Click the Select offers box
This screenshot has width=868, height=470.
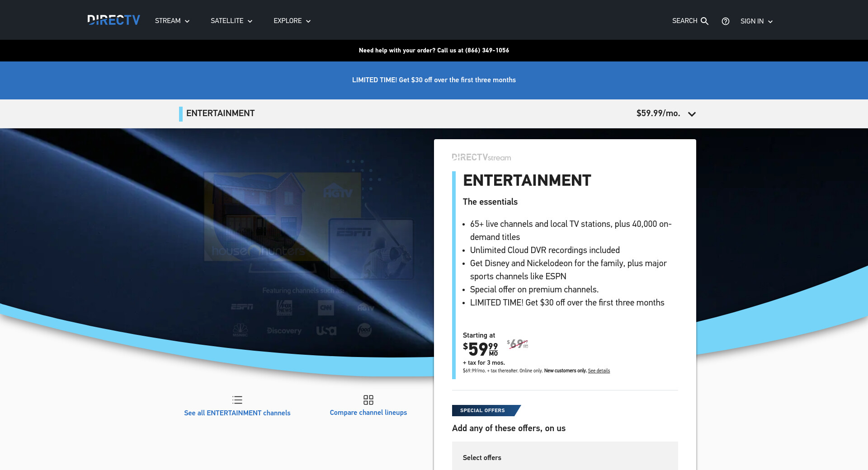565,457
